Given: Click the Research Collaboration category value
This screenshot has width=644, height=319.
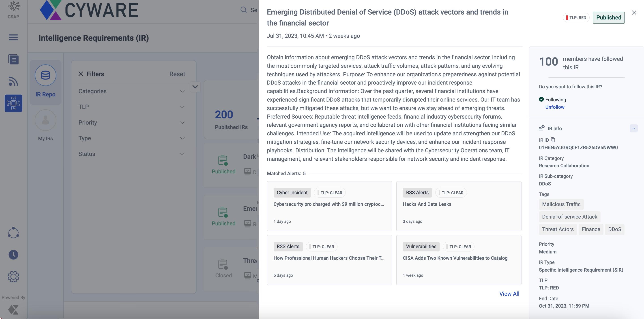Looking at the screenshot, I should (564, 166).
